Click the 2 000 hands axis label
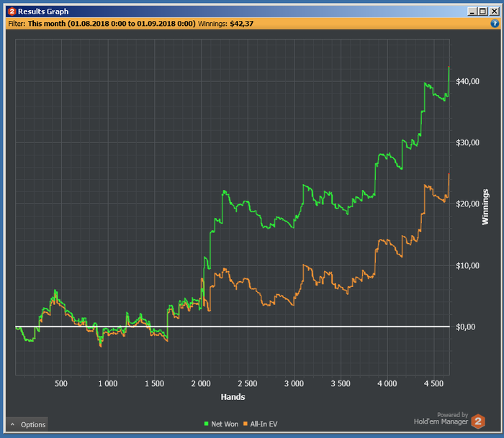This screenshot has width=504, height=438. click(x=201, y=383)
